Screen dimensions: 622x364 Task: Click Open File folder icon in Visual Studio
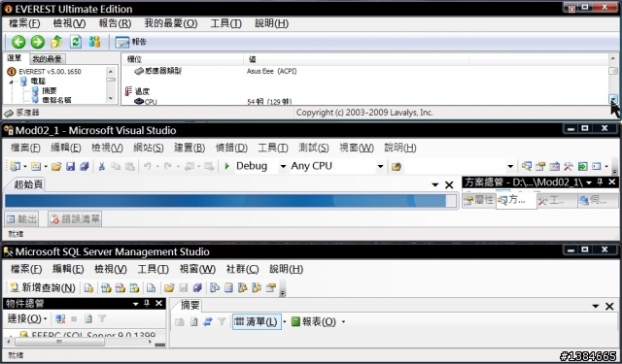coord(56,166)
